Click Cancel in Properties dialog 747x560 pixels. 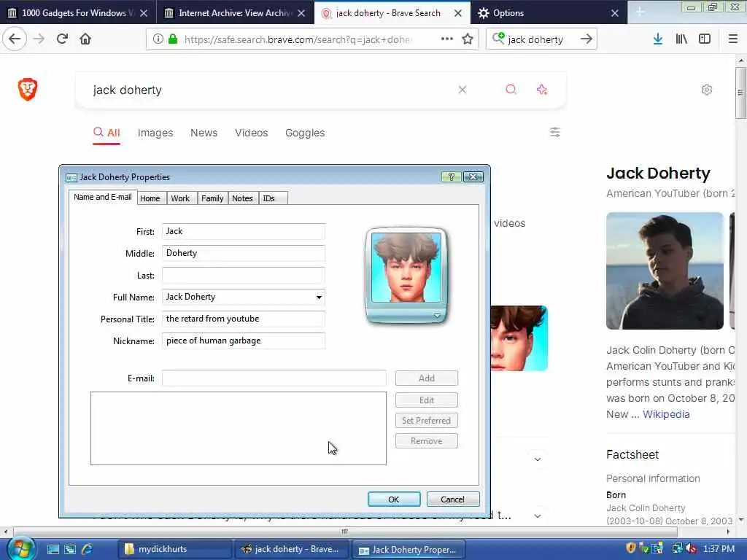tap(452, 499)
